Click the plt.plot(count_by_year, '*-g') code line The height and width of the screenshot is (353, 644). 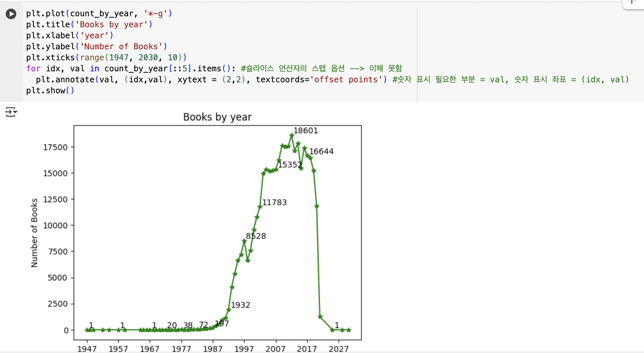(x=99, y=14)
